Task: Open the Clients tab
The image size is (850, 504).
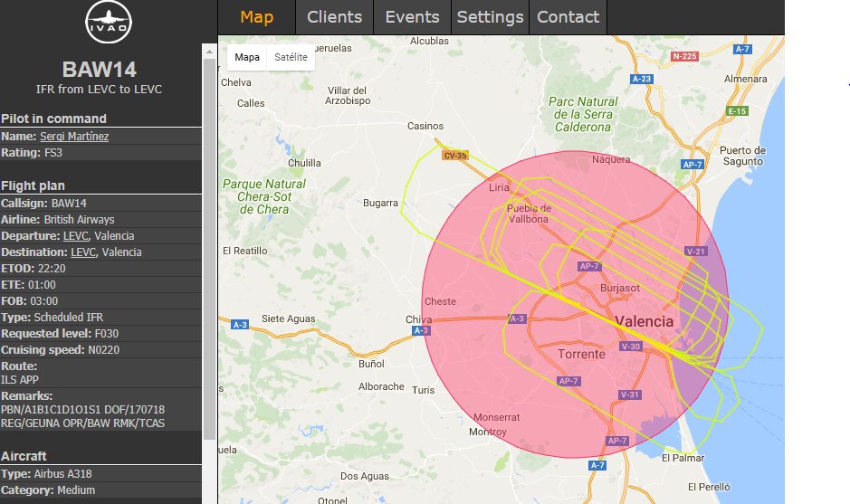Action: (334, 17)
